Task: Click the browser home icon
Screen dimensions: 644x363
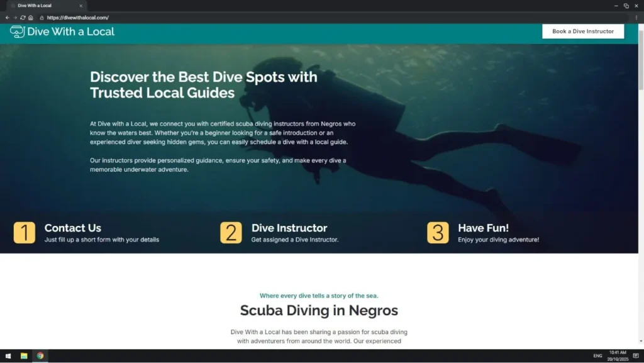Action: click(31, 18)
